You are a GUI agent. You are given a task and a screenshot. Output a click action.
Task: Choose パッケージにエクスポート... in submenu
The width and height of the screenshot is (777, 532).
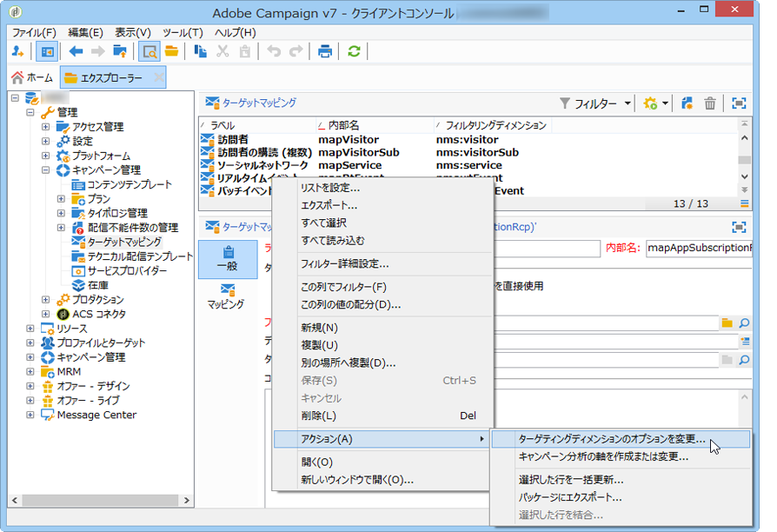click(x=621, y=497)
